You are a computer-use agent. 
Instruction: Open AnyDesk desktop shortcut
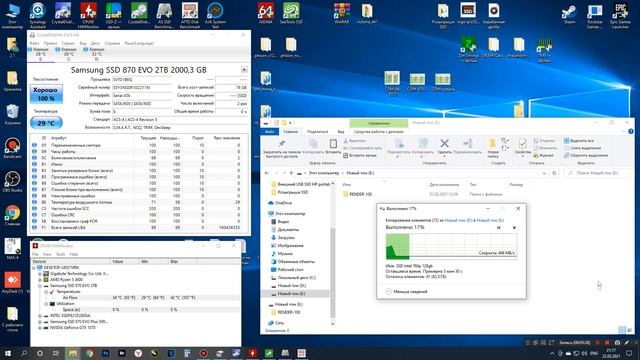click(12, 282)
